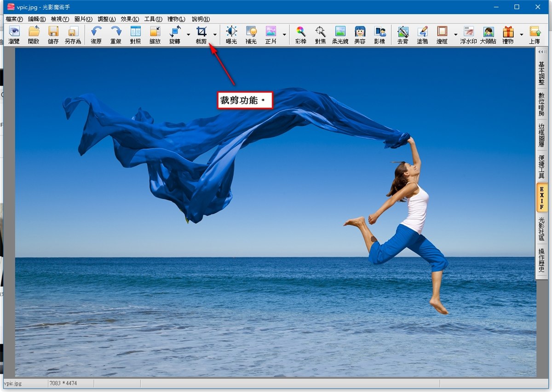Switch to the EXIF side tab
Image resolution: width=552 pixels, height=392 pixels.
tap(541, 198)
